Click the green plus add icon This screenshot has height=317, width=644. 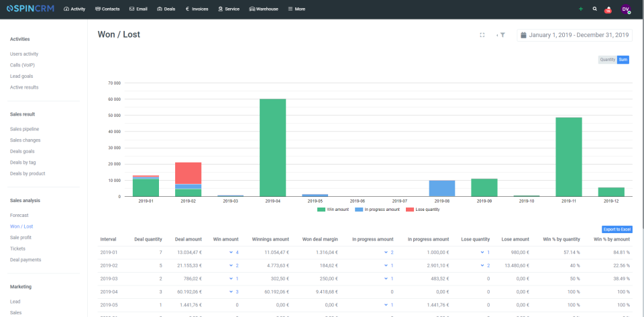tap(581, 9)
